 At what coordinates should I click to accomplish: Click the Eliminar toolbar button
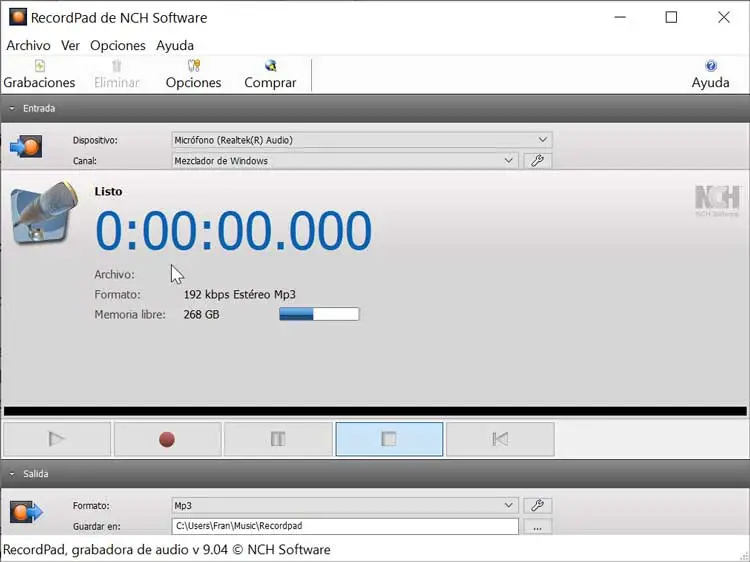(x=117, y=75)
